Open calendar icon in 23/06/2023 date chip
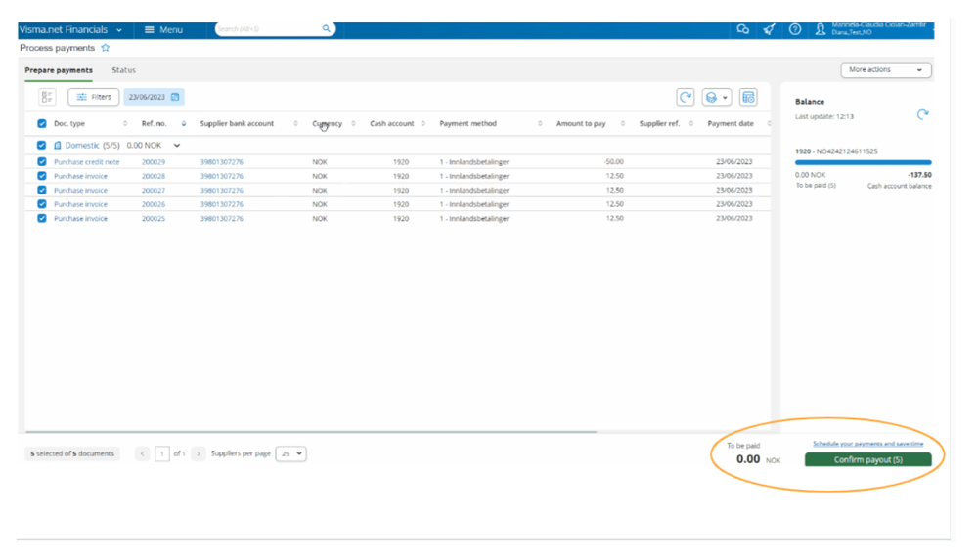The image size is (977, 560). coord(175,97)
